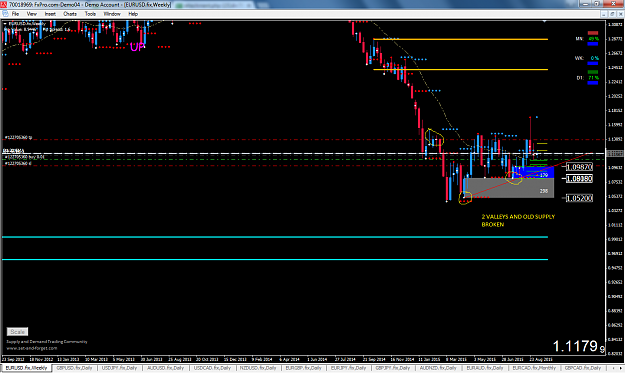Open the Window menu
Viewport: 625px width, 373px height.
pyautogui.click(x=112, y=14)
